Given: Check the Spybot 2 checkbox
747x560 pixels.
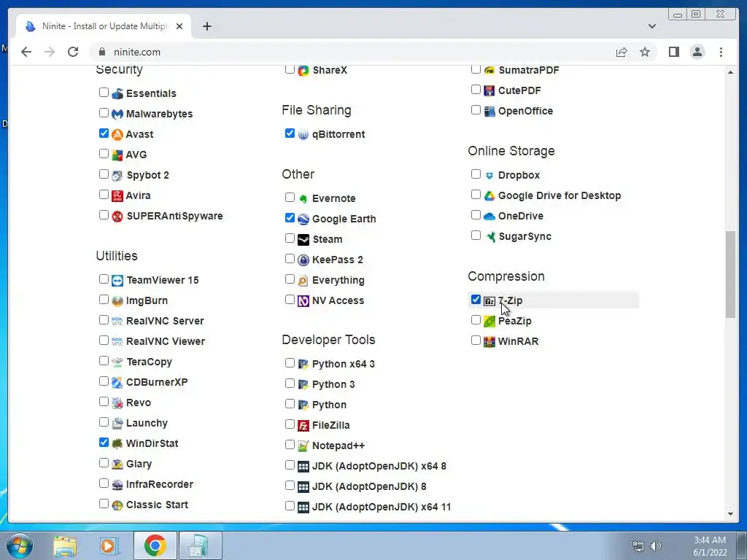Looking at the screenshot, I should [x=104, y=174].
